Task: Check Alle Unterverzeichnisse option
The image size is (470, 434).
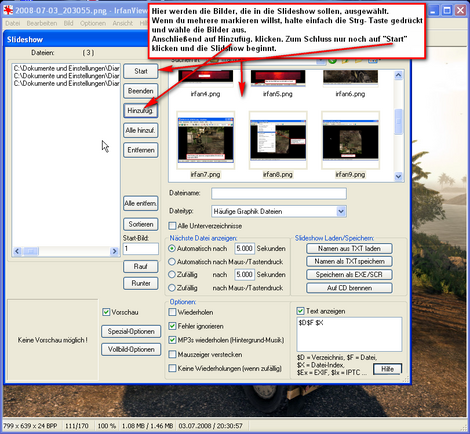Action: pyautogui.click(x=172, y=226)
